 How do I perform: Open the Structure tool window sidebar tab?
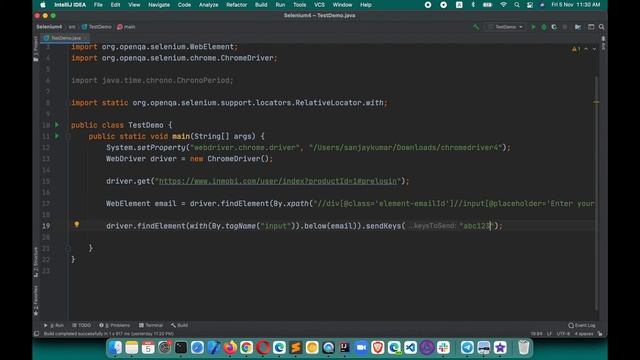pyautogui.click(x=36, y=262)
